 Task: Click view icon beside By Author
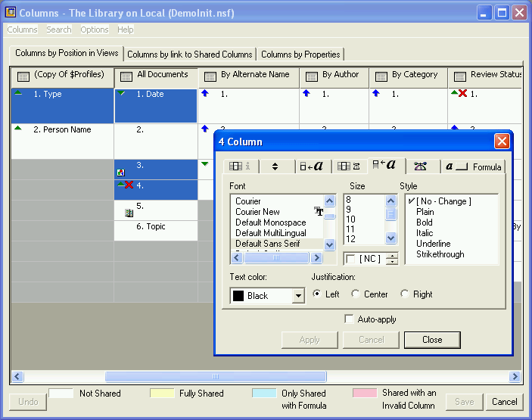coord(312,76)
